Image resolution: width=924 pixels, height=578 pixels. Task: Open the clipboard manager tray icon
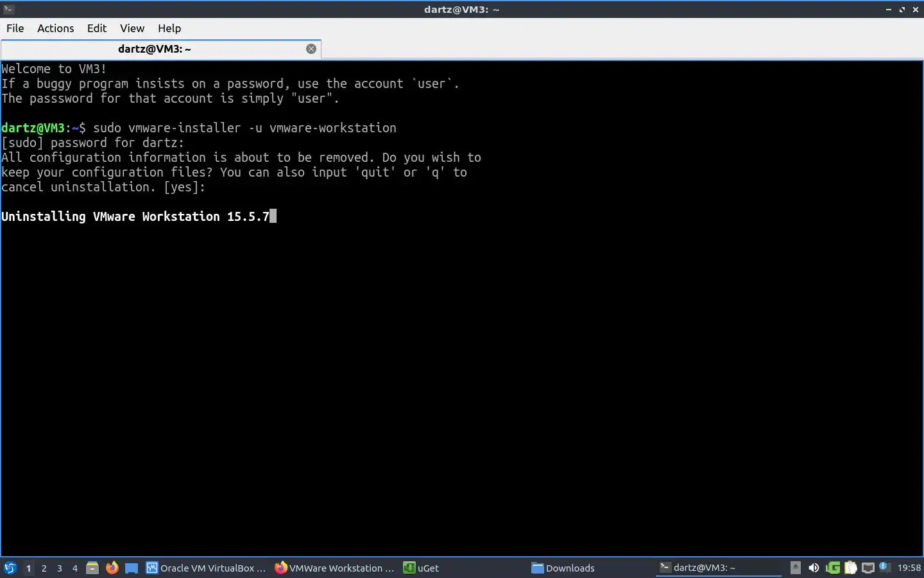851,568
